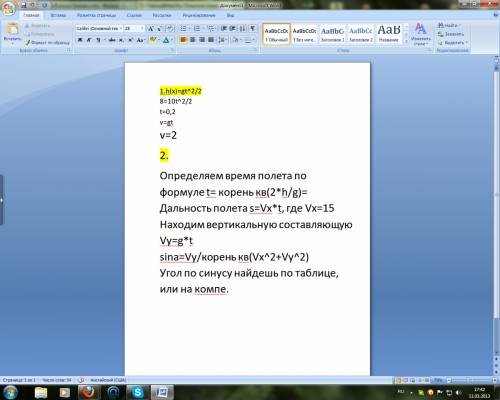This screenshot has width=500, height=400.
Task: Click the round Office button
Action: point(9,8)
